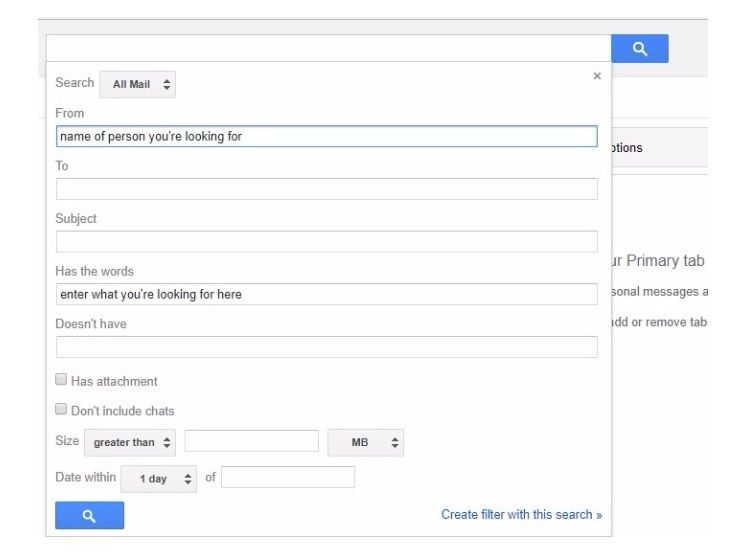Click the date input field after 'of'

tap(288, 477)
